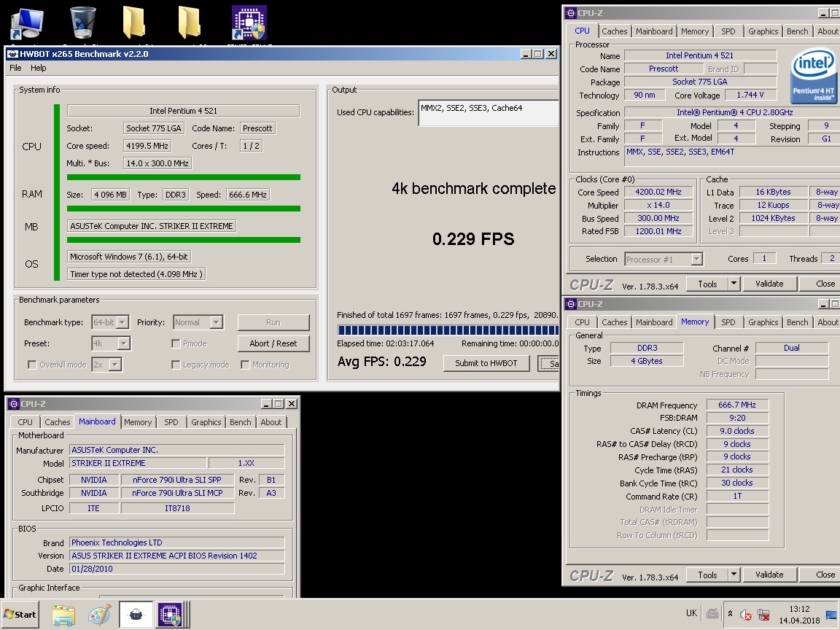Image resolution: width=840 pixels, height=630 pixels.
Task: Click the network tray icon with red cross
Action: pos(764,615)
